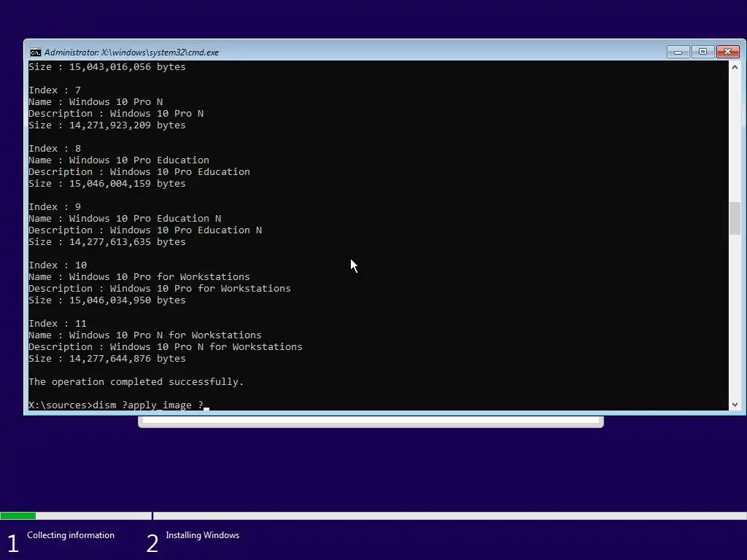This screenshot has width=747, height=560.
Task: Click the command prompt line 'X:\sources>dism ?apply_image ?'
Action: 119,405
